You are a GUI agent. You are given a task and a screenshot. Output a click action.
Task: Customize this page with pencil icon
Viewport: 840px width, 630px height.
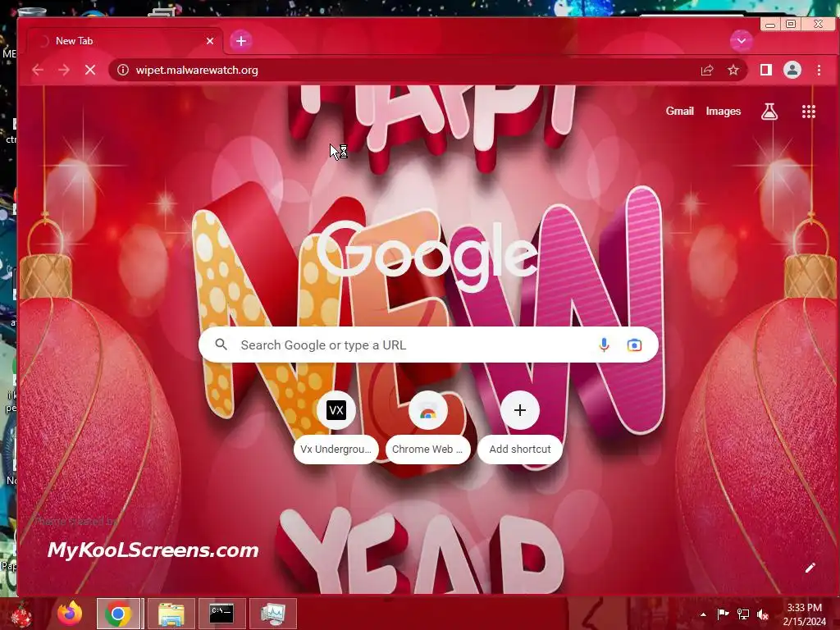coord(810,568)
